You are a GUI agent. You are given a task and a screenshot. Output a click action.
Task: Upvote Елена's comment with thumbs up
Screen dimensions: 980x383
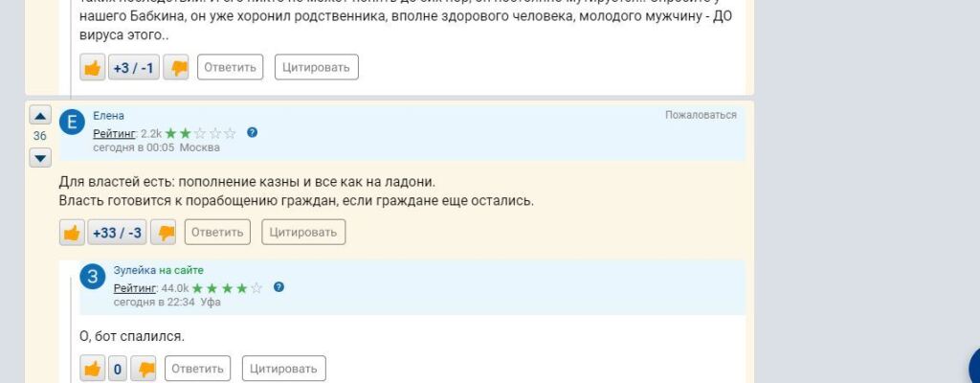[x=73, y=233]
